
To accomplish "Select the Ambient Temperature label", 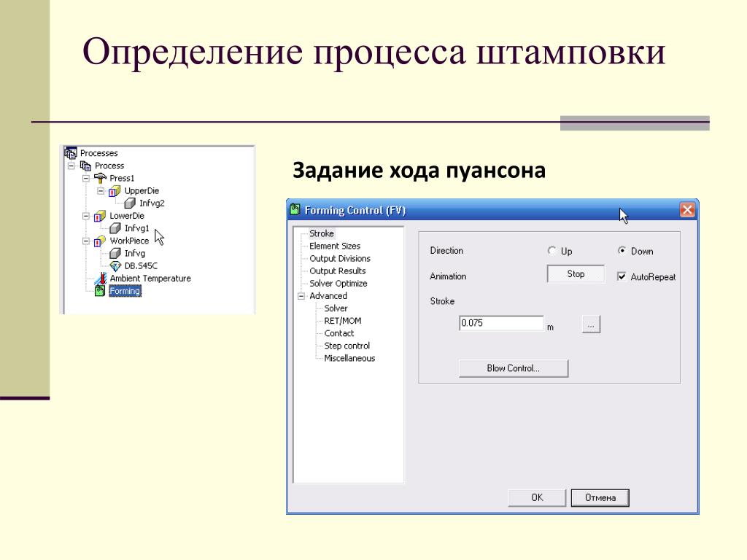I will pyautogui.click(x=150, y=279).
